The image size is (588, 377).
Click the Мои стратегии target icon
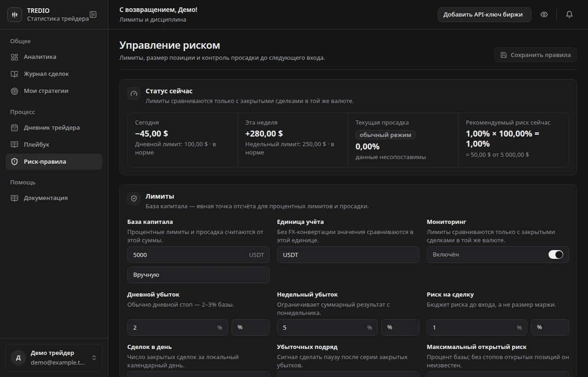14,91
